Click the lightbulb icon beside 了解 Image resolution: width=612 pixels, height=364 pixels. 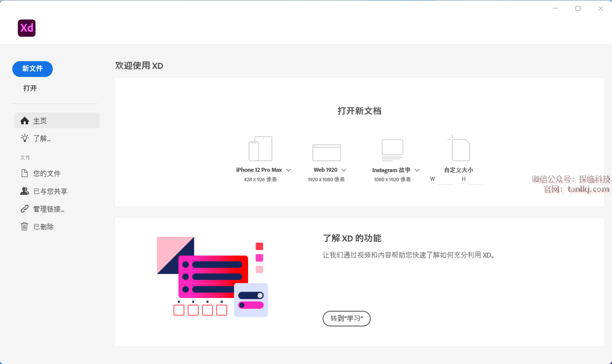[25, 138]
